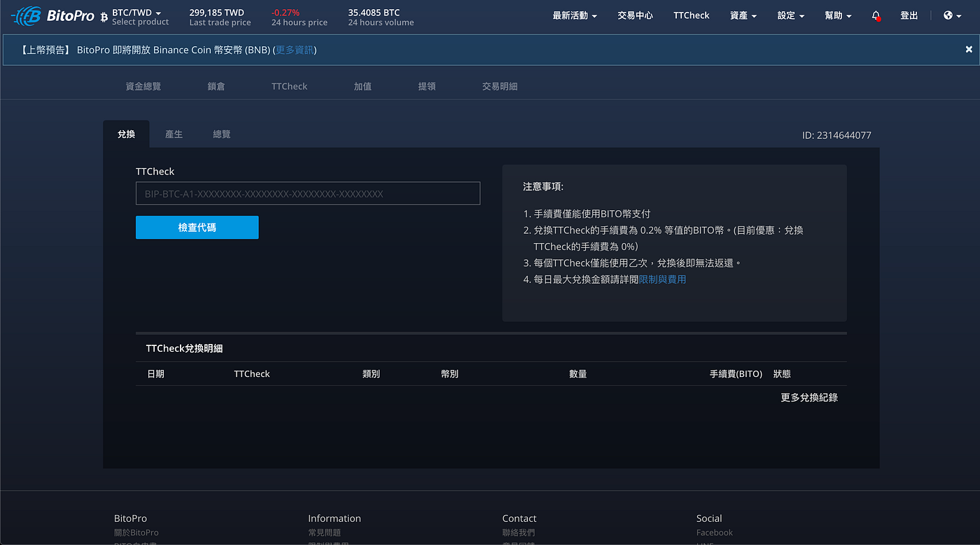Click the 注意事項 heading
Screen dimensions: 980x545
543,186
